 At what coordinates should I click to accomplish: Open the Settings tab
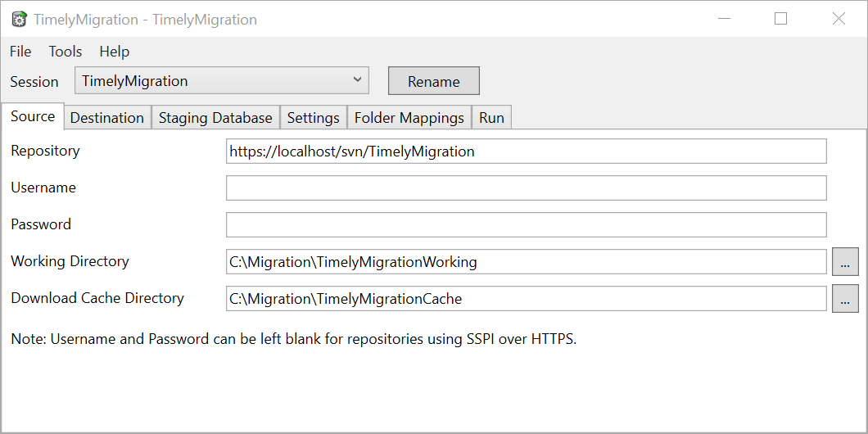314,118
